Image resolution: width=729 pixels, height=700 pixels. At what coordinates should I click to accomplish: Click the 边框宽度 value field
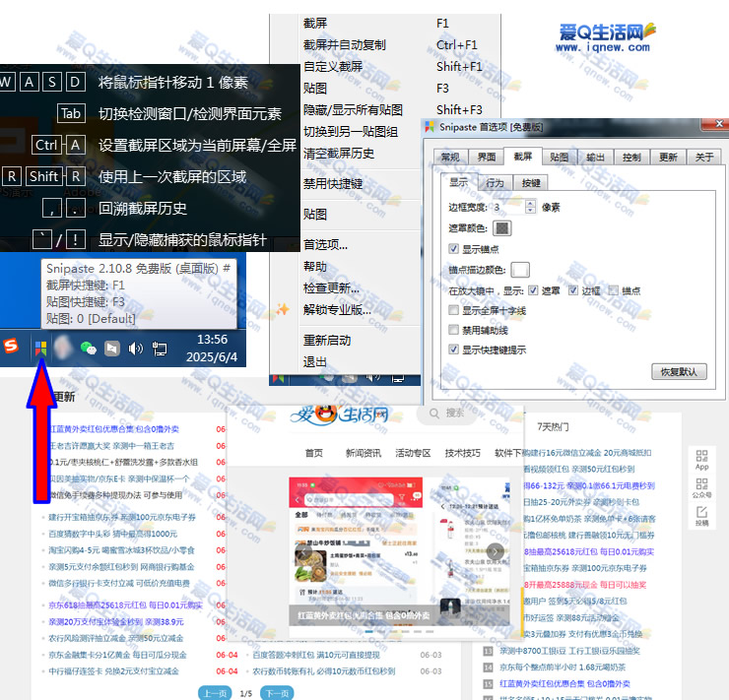pyautogui.click(x=508, y=207)
